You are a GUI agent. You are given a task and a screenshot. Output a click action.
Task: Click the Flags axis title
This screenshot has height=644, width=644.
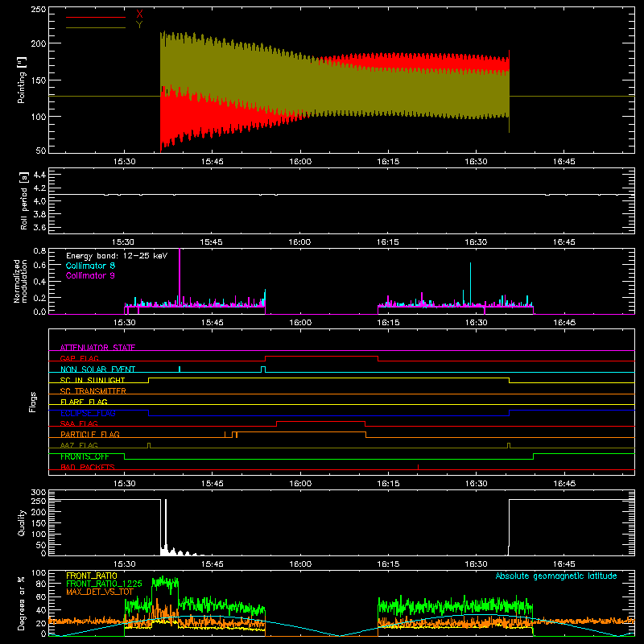tap(33, 402)
